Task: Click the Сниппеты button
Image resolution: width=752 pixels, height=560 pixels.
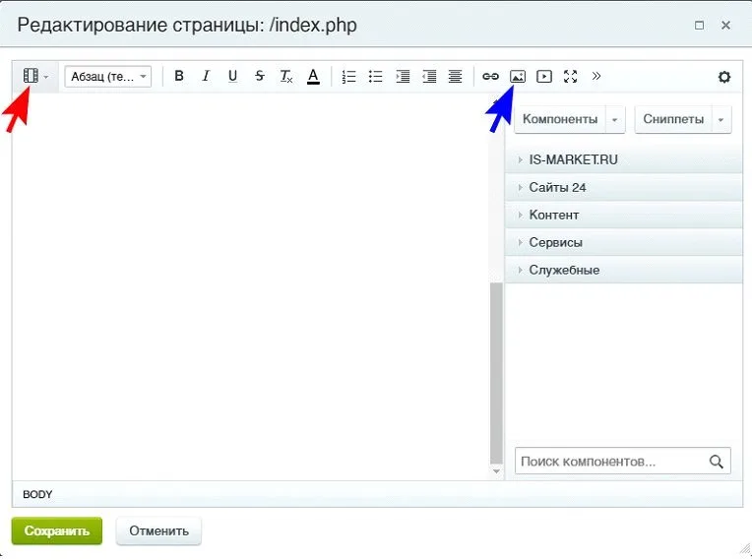Action: click(x=673, y=119)
